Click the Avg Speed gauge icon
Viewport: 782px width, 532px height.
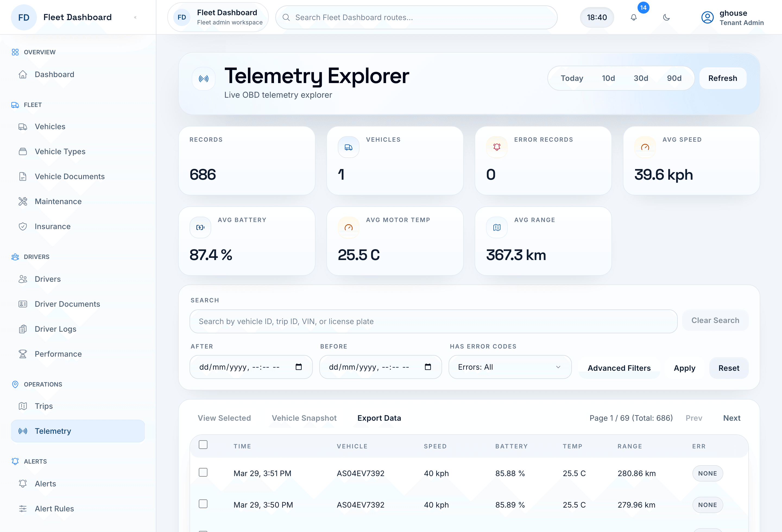point(645,147)
